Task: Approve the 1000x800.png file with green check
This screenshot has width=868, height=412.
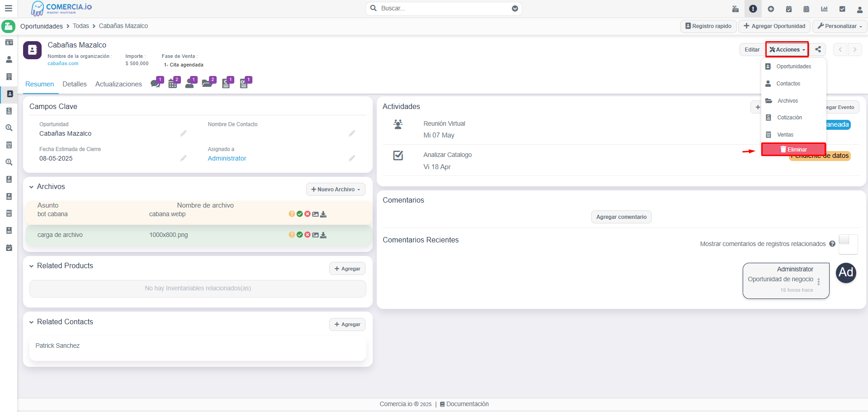Action: pyautogui.click(x=299, y=235)
